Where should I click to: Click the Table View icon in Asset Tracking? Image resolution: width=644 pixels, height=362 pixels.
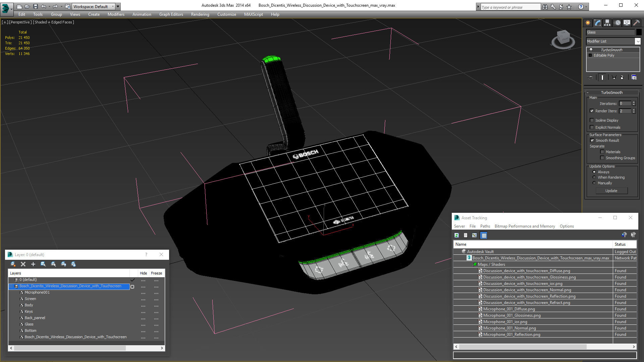pyautogui.click(x=484, y=235)
